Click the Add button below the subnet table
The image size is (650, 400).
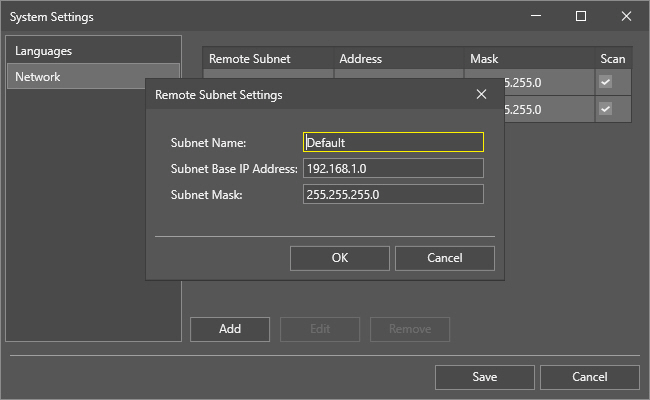[230, 329]
